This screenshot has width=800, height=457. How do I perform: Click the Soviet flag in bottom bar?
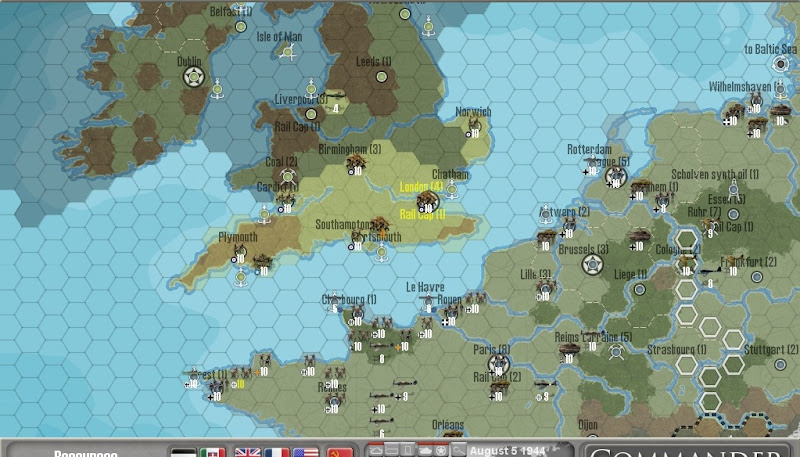[x=340, y=452]
